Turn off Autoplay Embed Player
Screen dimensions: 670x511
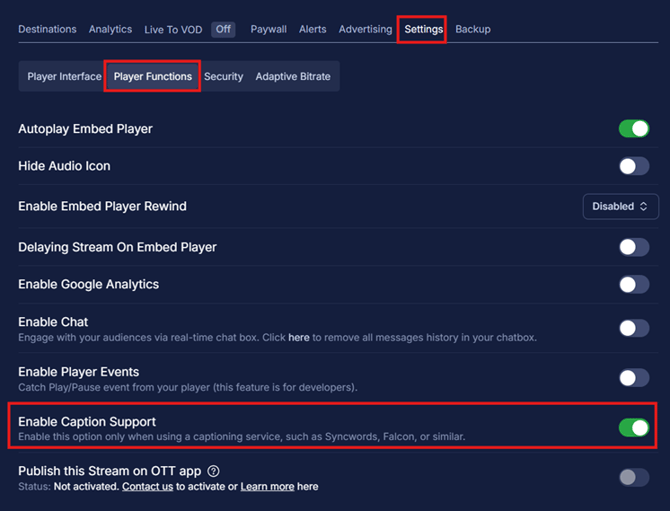[633, 129]
